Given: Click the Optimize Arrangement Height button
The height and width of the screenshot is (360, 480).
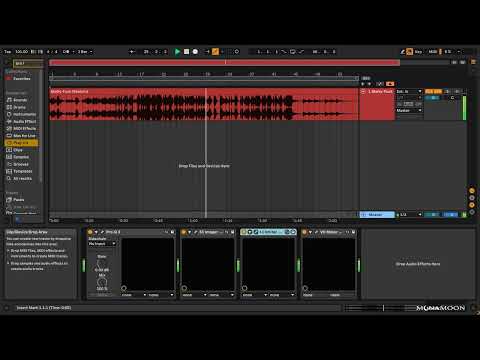Looking at the screenshot, I should [x=454, y=62].
